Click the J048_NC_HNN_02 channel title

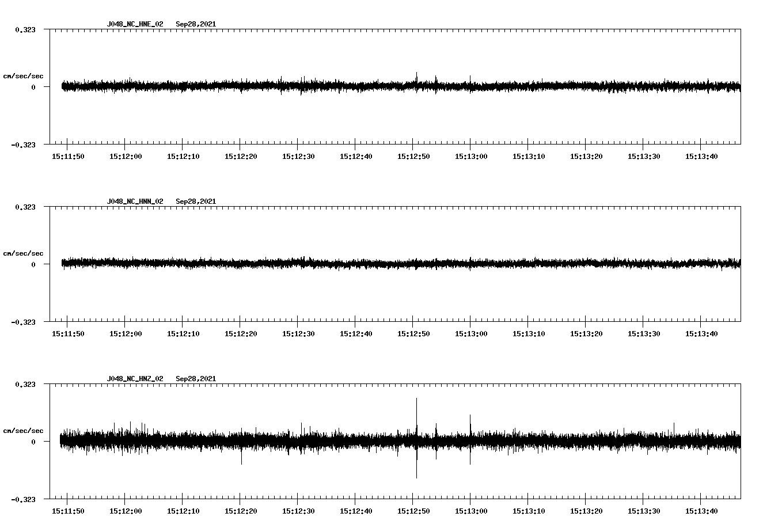tap(135, 202)
